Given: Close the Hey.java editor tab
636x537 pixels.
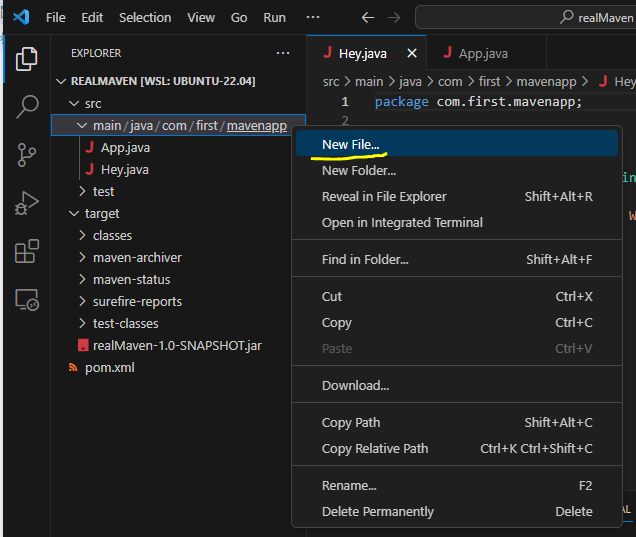Looking at the screenshot, I should tap(412, 53).
